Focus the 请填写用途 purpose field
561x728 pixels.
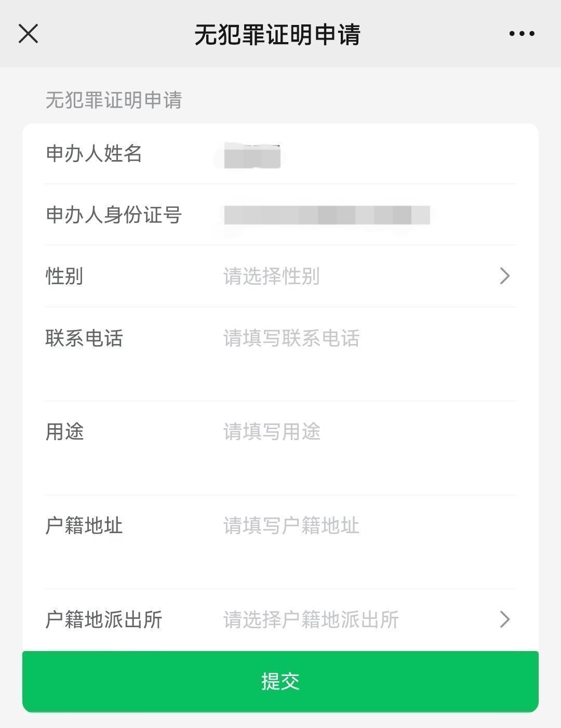tap(272, 432)
